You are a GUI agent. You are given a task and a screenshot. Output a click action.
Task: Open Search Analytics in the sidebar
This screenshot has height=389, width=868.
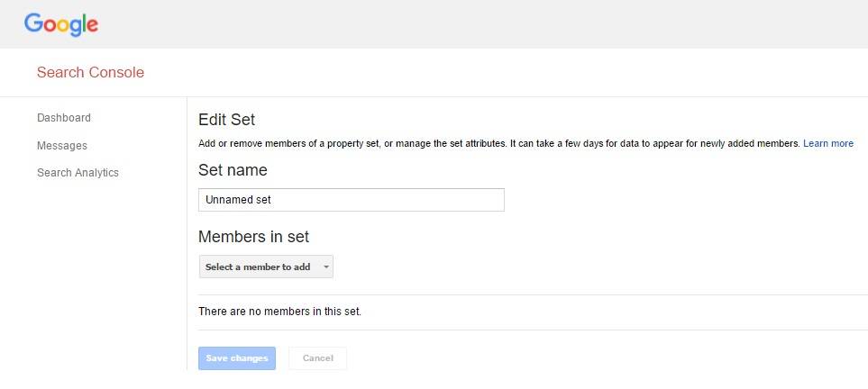tap(78, 173)
